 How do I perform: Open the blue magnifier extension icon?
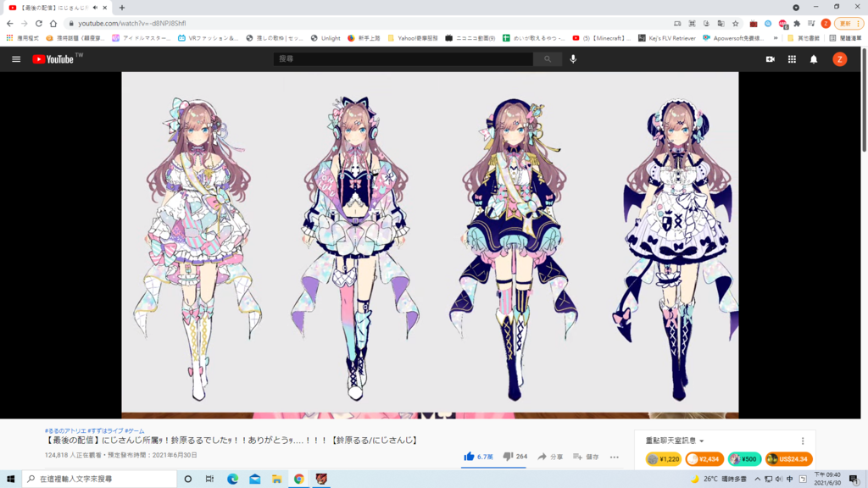tap(768, 23)
